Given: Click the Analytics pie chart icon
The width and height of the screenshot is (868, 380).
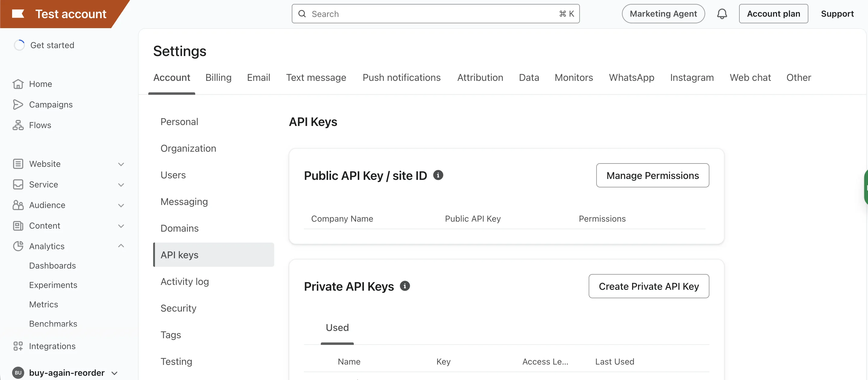Looking at the screenshot, I should point(18,246).
